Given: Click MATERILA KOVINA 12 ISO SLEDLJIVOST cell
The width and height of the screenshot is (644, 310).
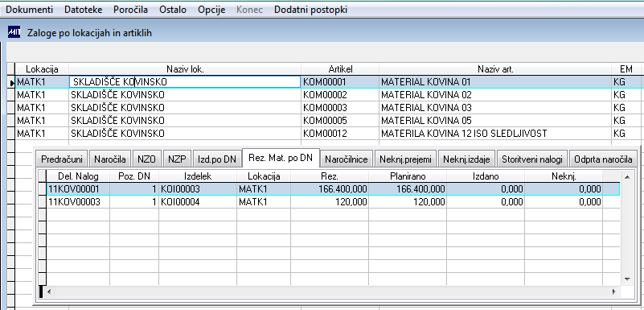Looking at the screenshot, I should pyautogui.click(x=495, y=134).
